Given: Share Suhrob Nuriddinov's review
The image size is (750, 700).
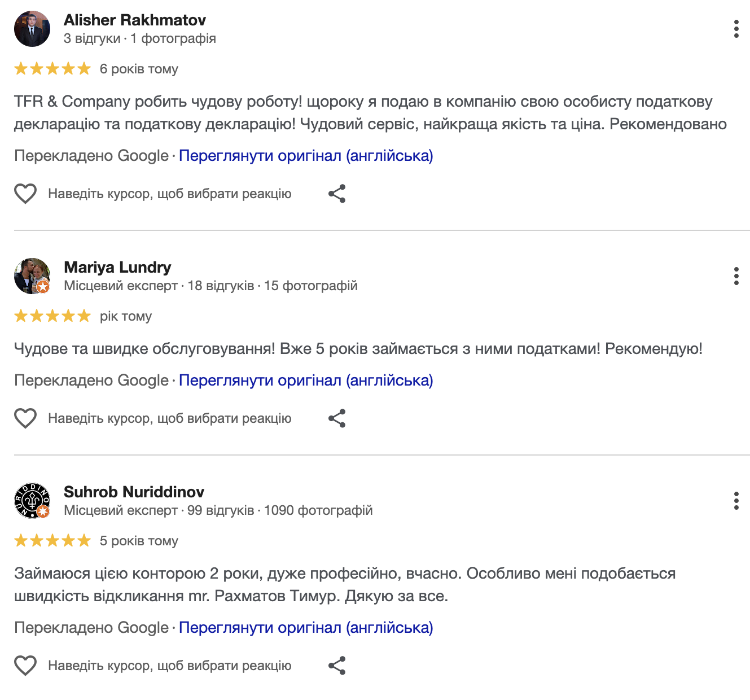Looking at the screenshot, I should [x=337, y=666].
